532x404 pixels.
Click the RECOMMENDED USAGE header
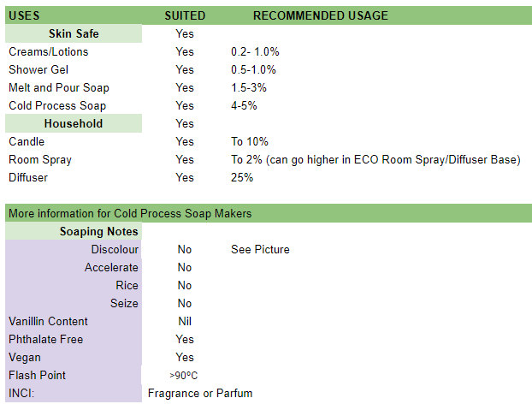click(320, 15)
